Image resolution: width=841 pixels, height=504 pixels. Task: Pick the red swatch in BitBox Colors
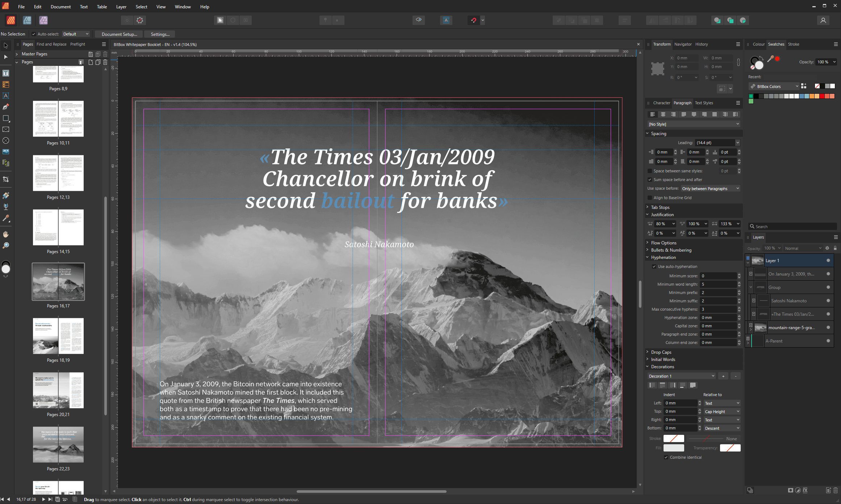click(822, 96)
